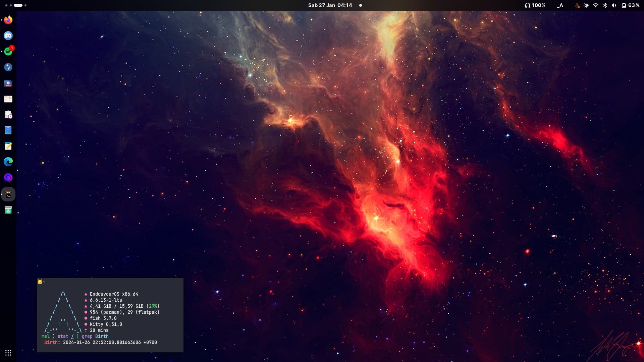Open the blue file manager icon
The width and height of the screenshot is (644, 362).
point(8,130)
